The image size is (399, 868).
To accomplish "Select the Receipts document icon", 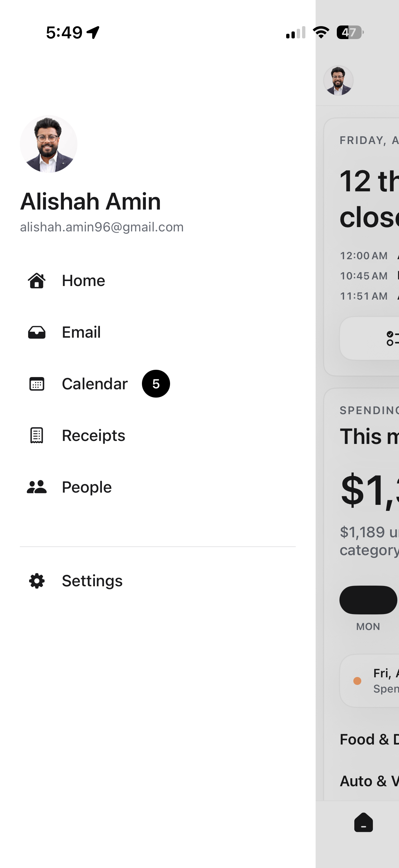I will [x=37, y=435].
